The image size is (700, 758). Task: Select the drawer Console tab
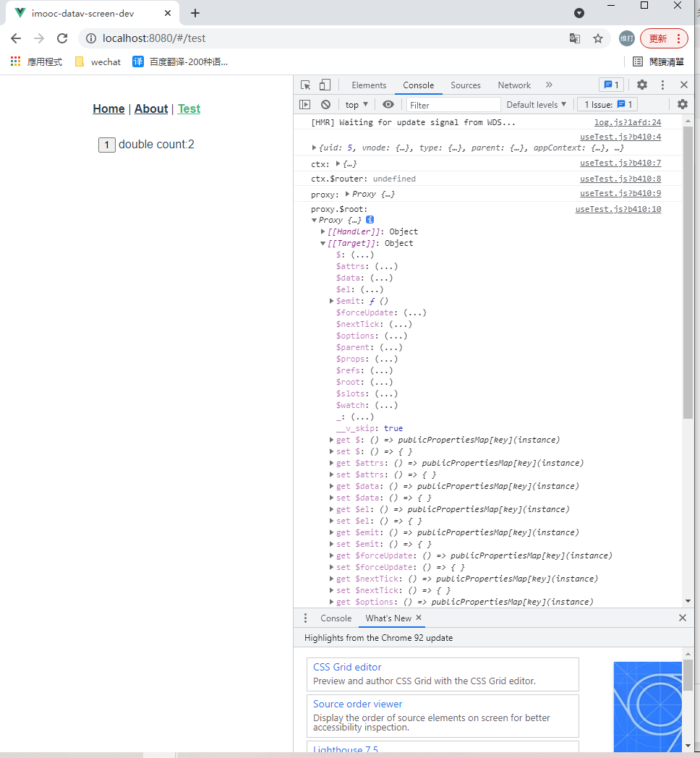[x=336, y=618]
